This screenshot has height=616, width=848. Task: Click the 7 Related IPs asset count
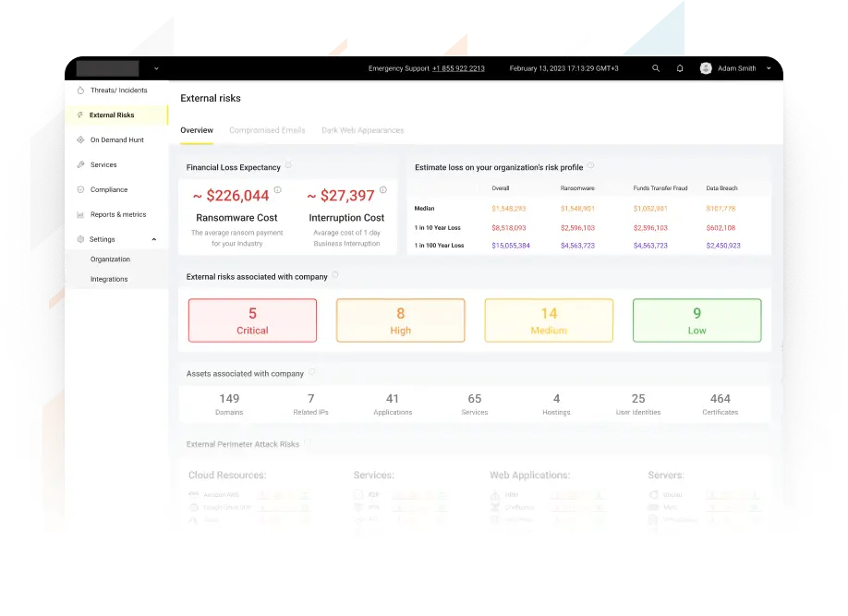click(x=311, y=404)
